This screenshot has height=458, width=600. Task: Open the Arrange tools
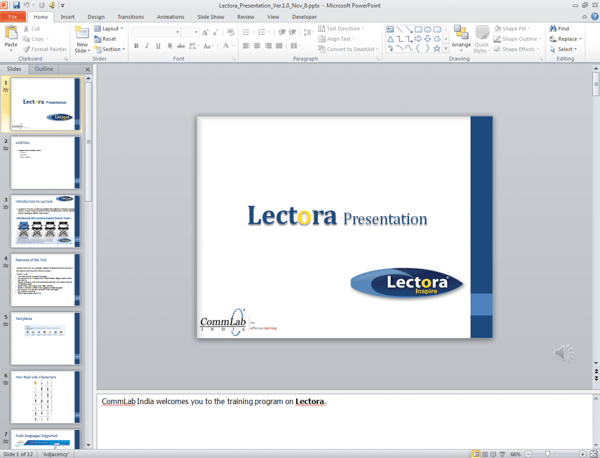coord(461,38)
